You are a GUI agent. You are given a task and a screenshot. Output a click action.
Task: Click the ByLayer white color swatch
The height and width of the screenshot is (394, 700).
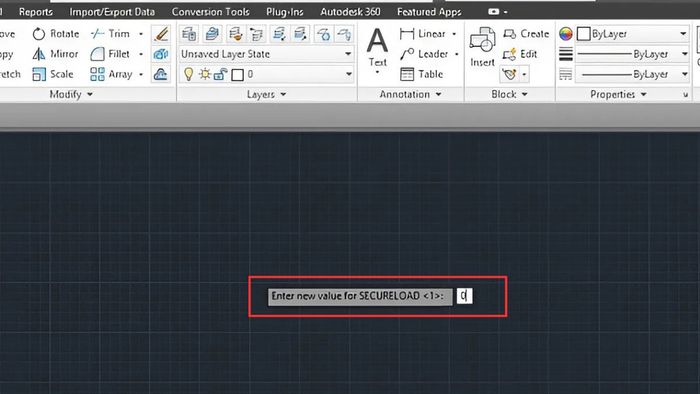tap(583, 34)
